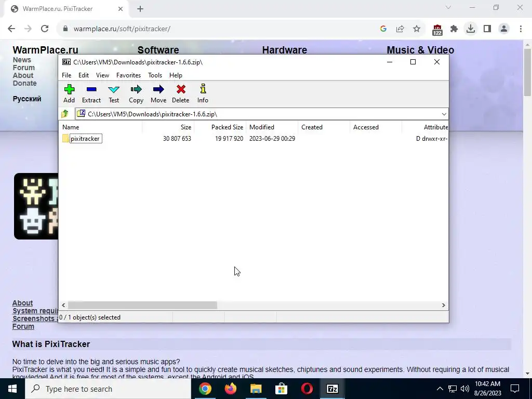
Task: Click the News link on WarmPlace
Action: click(x=22, y=60)
